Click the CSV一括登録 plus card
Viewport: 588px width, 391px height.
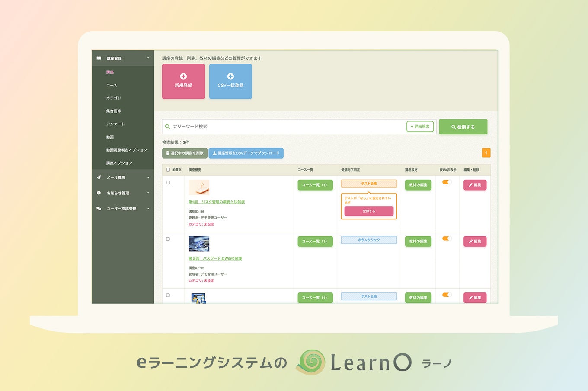coord(230,81)
